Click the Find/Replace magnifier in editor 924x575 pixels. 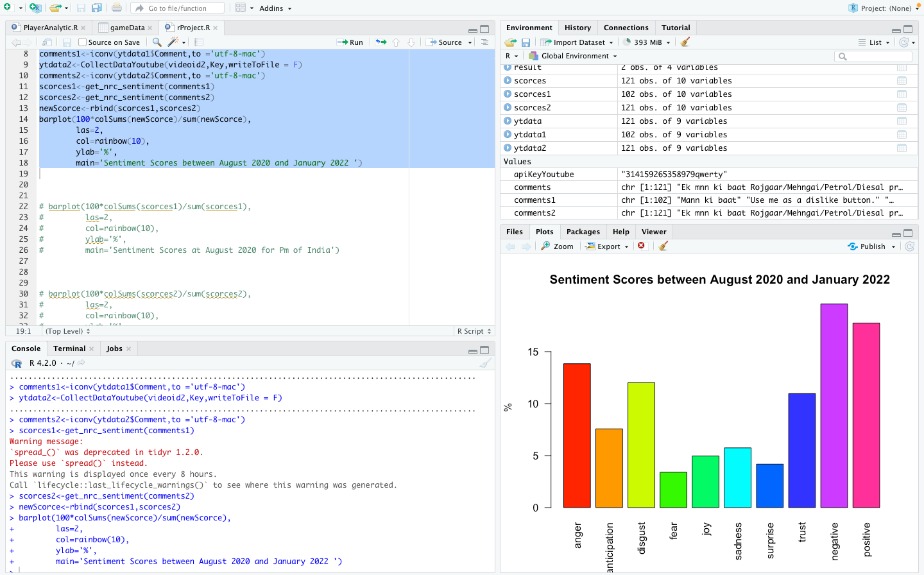[157, 42]
